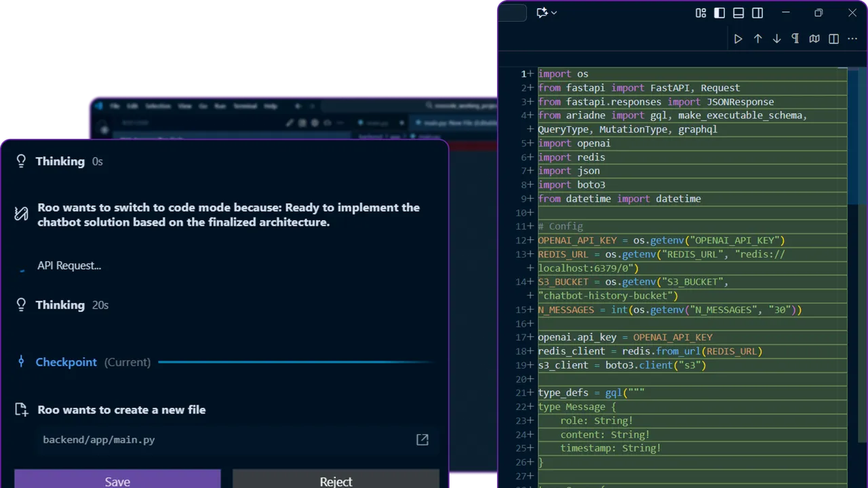
Task: Go to next change with down arrow
Action: (x=777, y=39)
